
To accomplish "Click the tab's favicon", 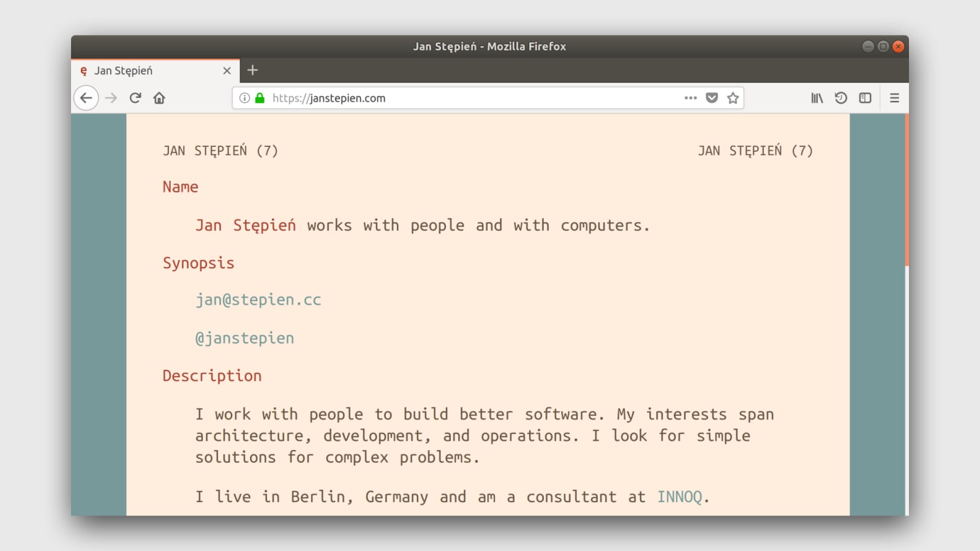I will point(84,71).
